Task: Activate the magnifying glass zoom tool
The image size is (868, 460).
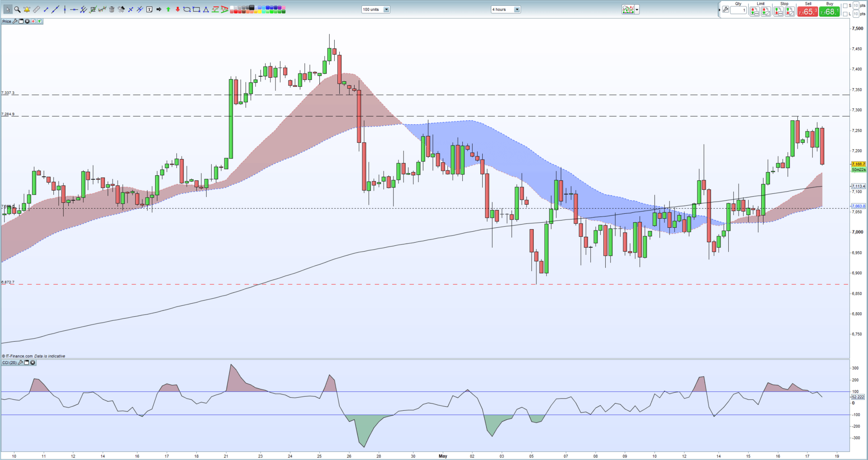Action: (17, 9)
